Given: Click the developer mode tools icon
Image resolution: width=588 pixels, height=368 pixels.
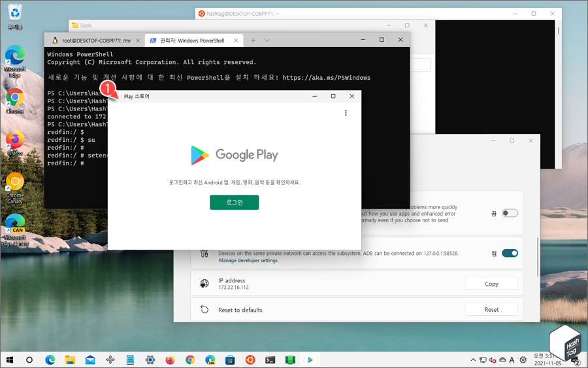Looking at the screenshot, I should pyautogui.click(x=204, y=254).
